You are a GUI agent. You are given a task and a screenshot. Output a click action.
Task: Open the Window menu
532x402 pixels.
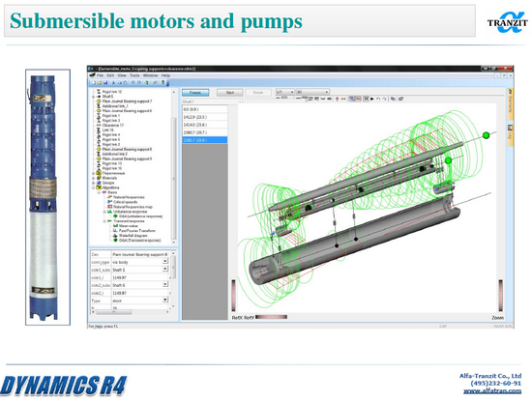[150, 75]
